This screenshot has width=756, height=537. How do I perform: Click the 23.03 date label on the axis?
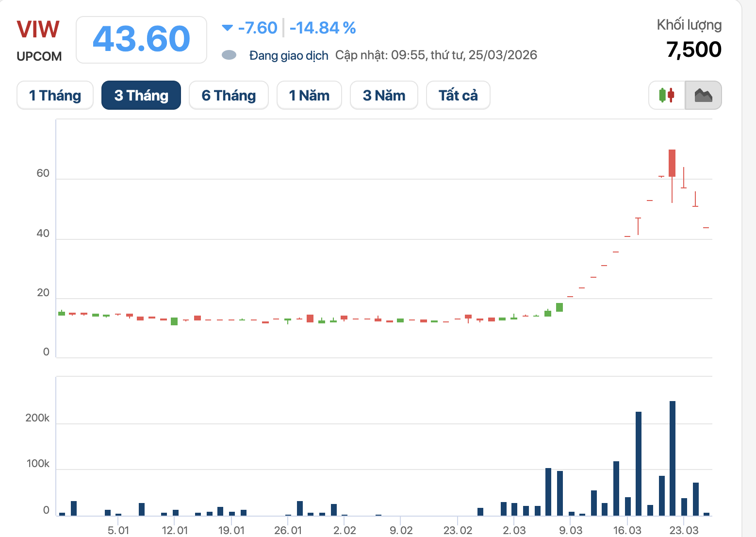click(x=684, y=530)
